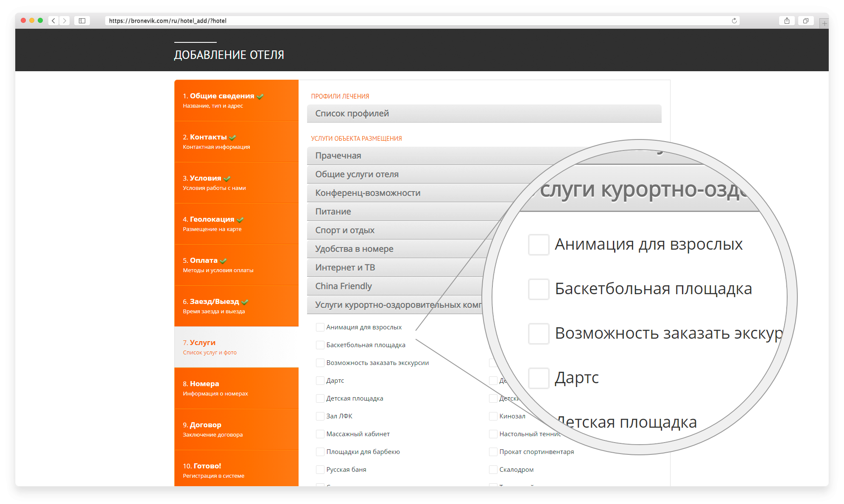Open step 9 Договор
The image size is (844, 504).
pos(236,429)
